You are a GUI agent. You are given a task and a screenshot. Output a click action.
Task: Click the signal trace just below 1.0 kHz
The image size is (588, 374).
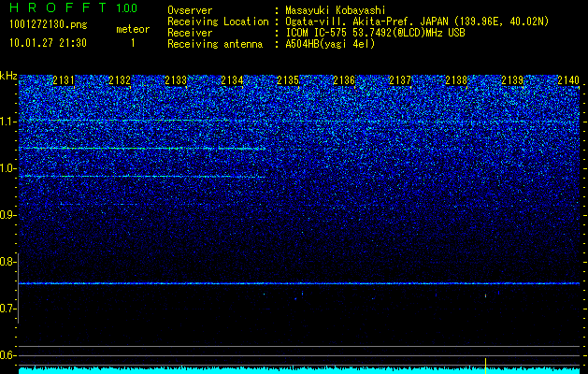pos(142,177)
